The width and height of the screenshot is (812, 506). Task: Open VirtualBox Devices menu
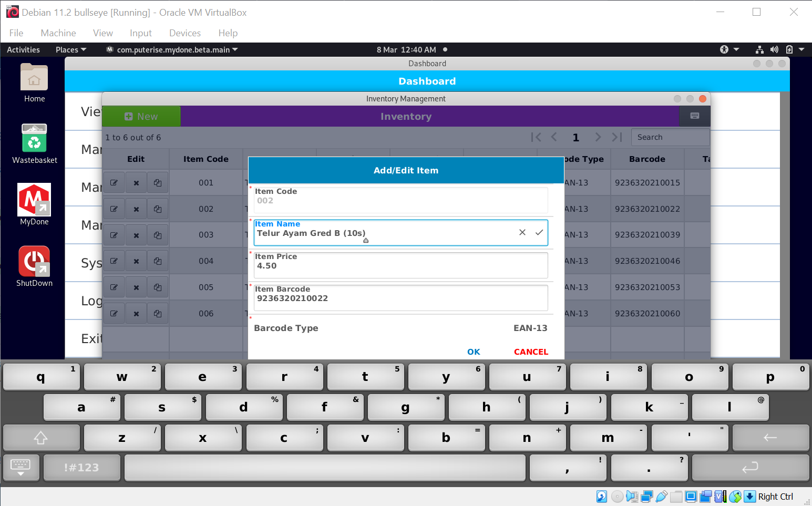click(x=185, y=33)
